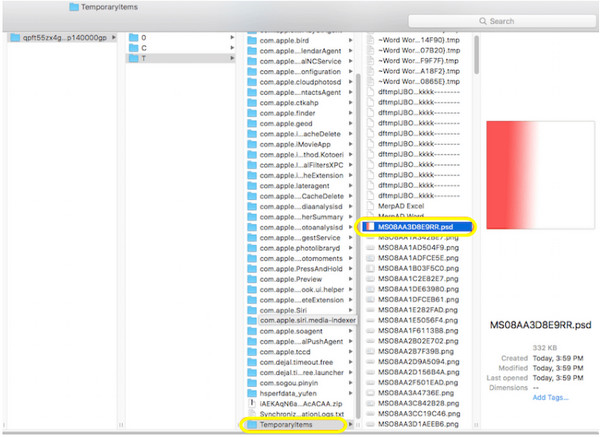Click the Add Tags link

[x=549, y=397]
